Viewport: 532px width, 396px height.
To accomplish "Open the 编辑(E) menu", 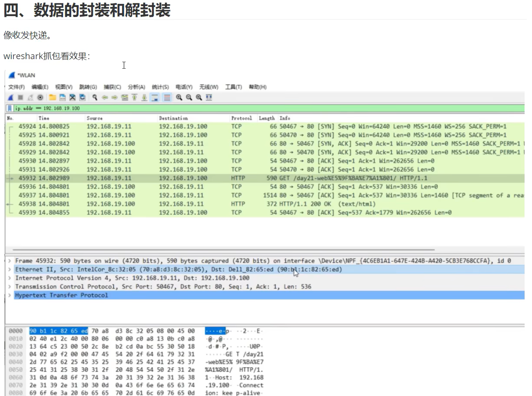I will coord(40,87).
